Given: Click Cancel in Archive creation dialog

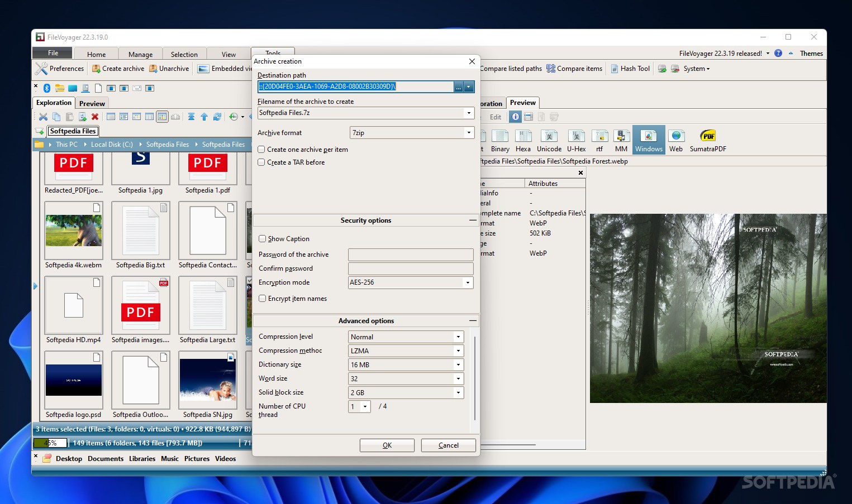Looking at the screenshot, I should [x=448, y=445].
